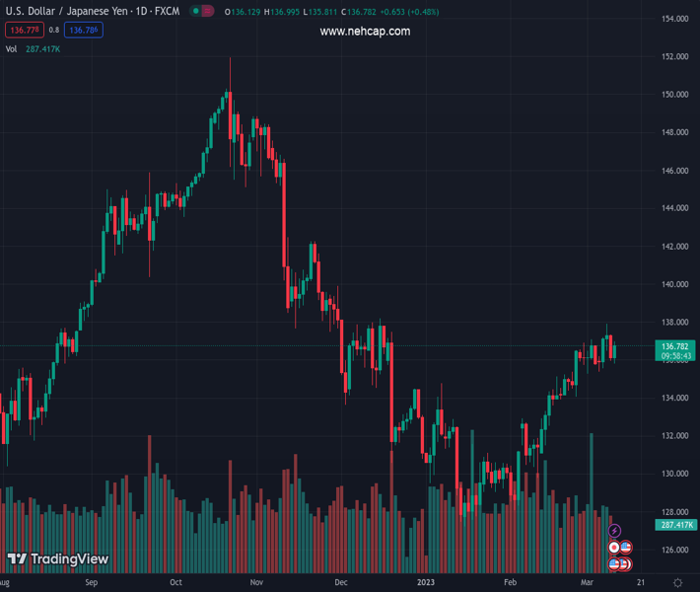700x592 pixels.
Task: Click the TradingView logo
Action: pyautogui.click(x=57, y=559)
